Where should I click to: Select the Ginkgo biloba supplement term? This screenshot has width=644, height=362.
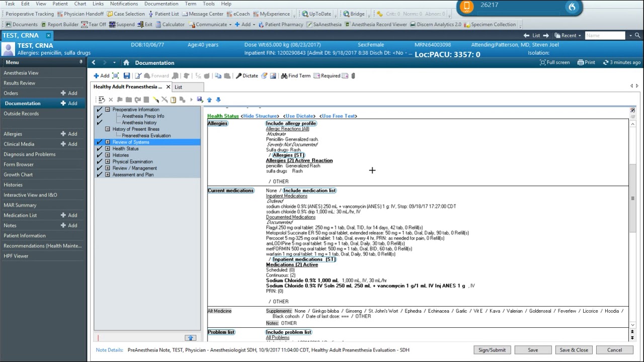(x=325, y=311)
